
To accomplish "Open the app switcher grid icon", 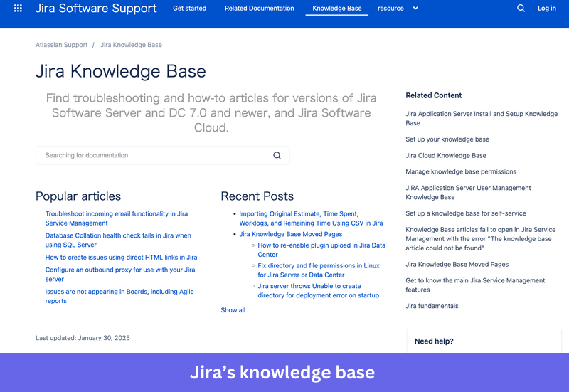I will coord(18,8).
